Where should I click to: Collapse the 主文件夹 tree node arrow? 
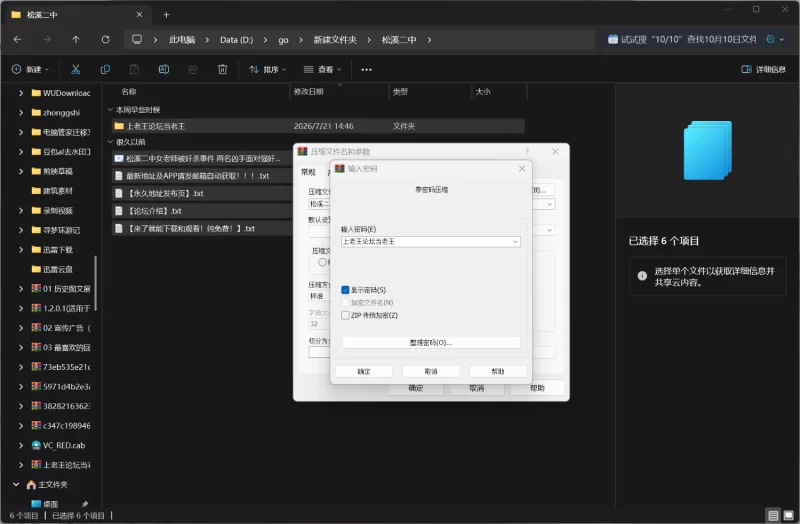point(16,484)
